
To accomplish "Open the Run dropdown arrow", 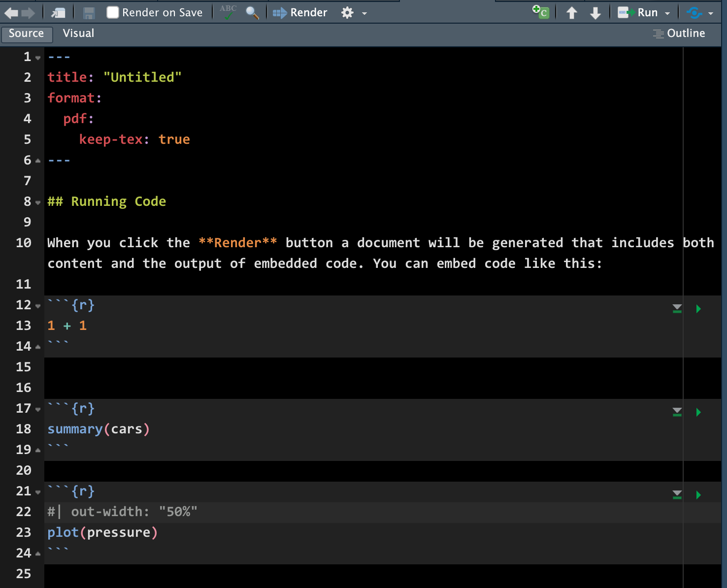I will click(667, 13).
